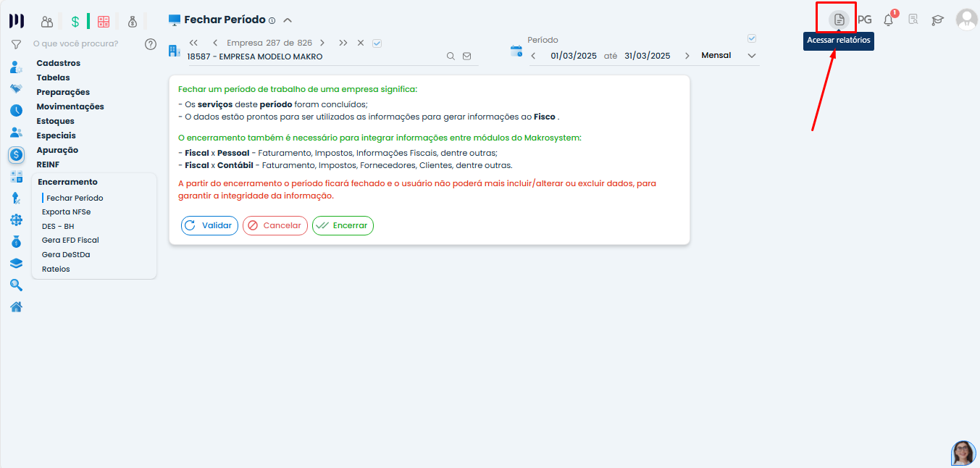Go to first company with double-left arrows

point(193,43)
